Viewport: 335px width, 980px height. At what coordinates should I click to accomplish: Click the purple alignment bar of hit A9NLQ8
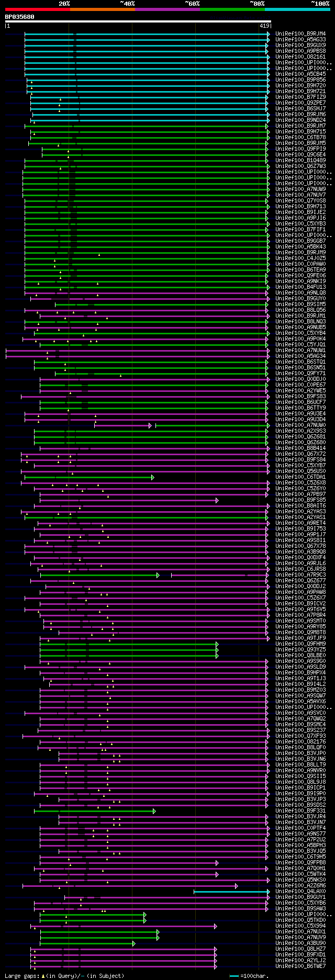[147, 293]
